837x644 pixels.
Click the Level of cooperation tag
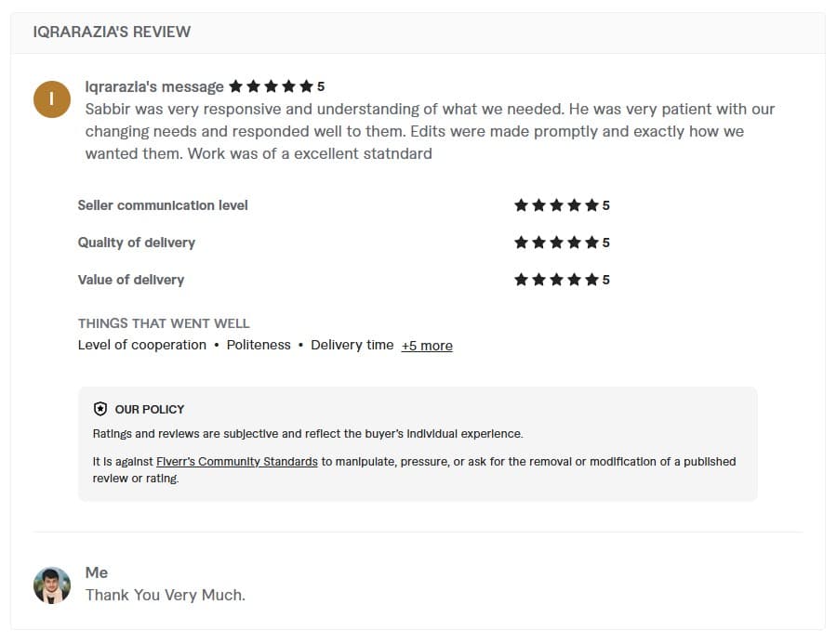coord(142,345)
